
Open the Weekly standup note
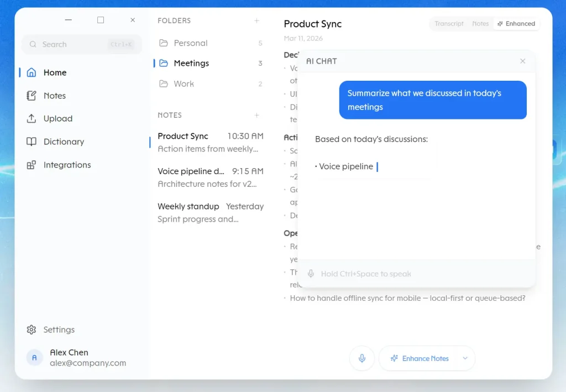(211, 213)
